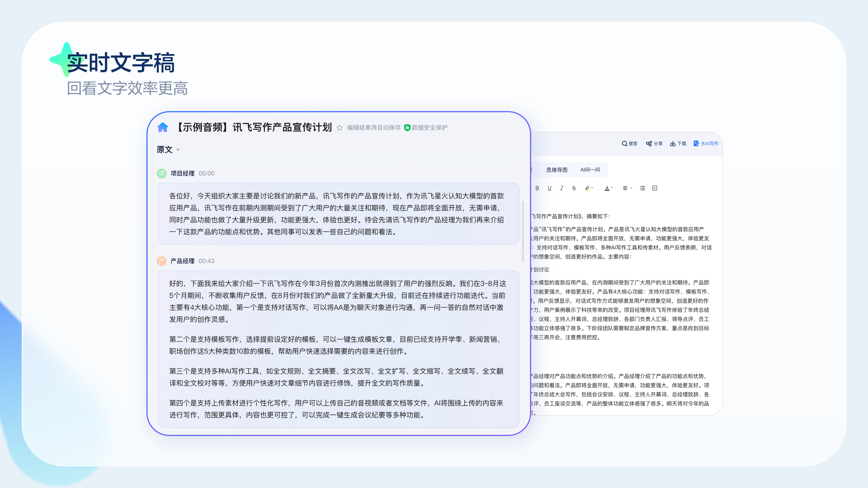Apply the font color A
Viewport: 868px width, 488px height.
click(x=607, y=188)
